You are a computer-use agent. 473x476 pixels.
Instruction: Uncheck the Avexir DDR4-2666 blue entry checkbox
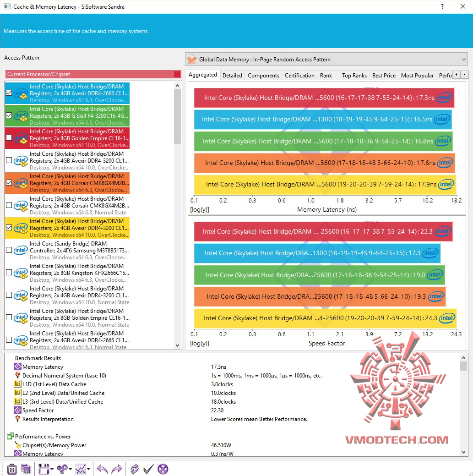(9, 93)
